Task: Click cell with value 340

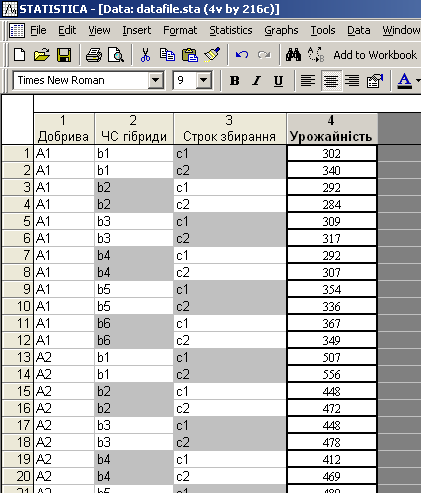Action: [332, 171]
